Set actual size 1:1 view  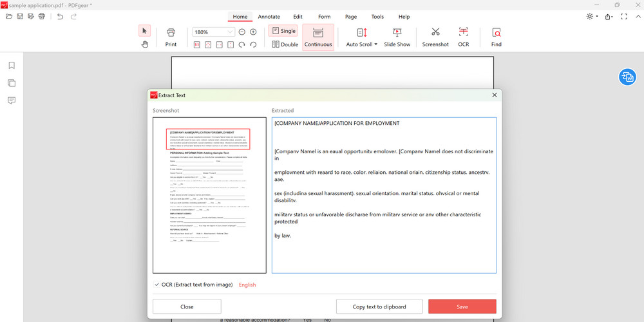coord(196,44)
